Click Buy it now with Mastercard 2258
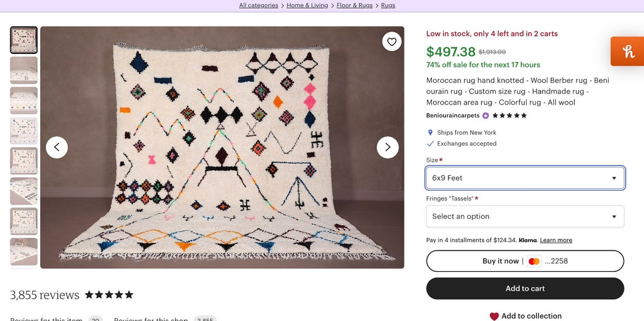644x321 pixels. (525, 261)
